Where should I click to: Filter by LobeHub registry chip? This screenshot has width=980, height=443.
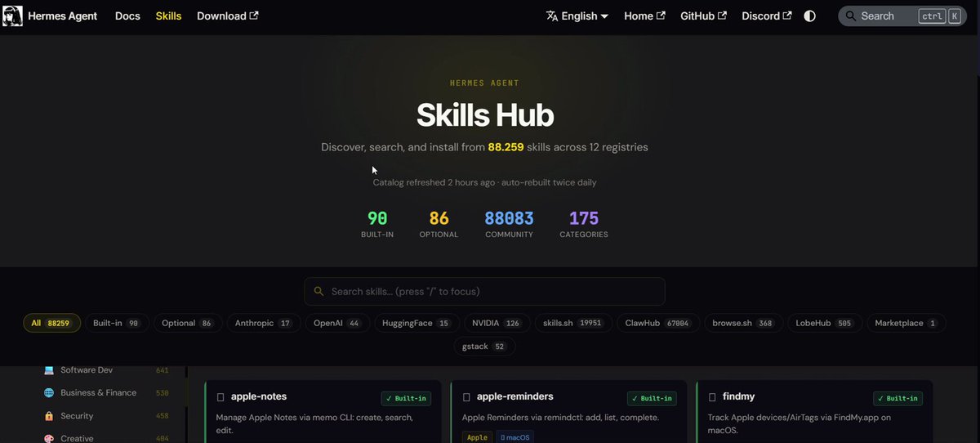(823, 323)
